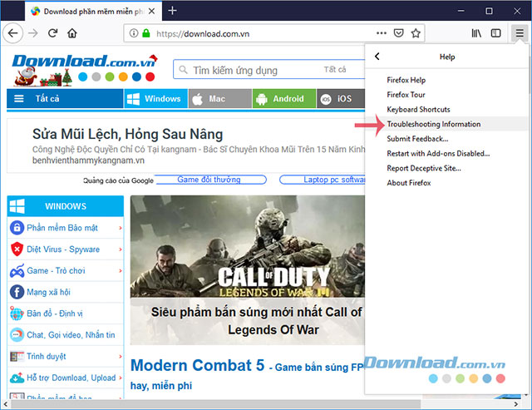Reload the current page
This screenshot has width=532, height=410.
pos(52,33)
